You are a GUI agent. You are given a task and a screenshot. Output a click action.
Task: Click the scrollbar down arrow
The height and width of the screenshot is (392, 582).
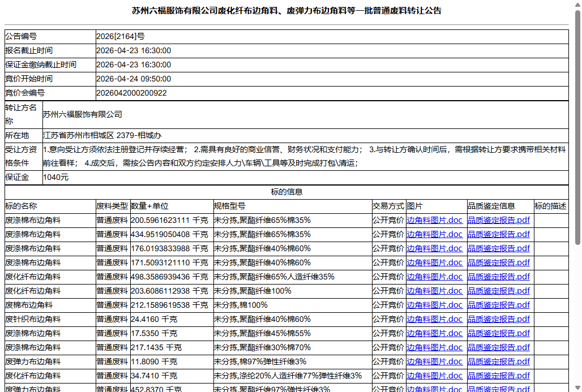pyautogui.click(x=577, y=388)
